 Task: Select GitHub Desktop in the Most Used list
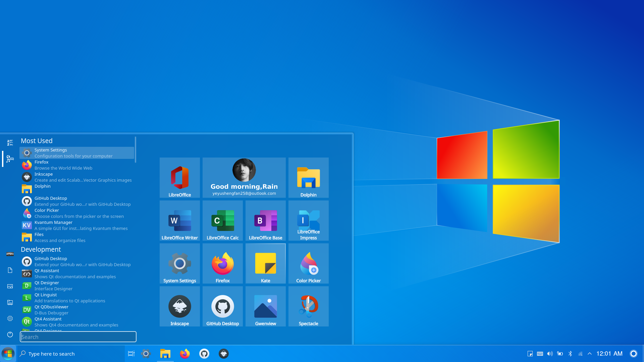(x=77, y=201)
